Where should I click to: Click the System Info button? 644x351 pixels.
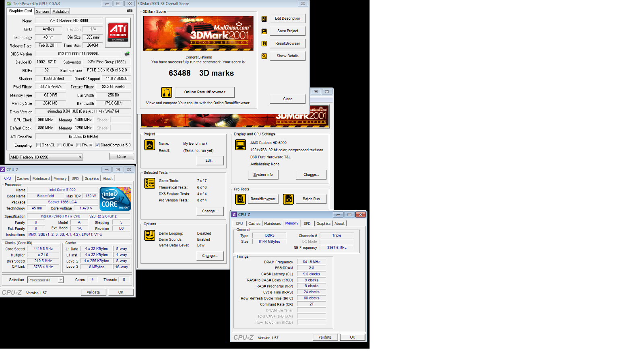pyautogui.click(x=263, y=174)
